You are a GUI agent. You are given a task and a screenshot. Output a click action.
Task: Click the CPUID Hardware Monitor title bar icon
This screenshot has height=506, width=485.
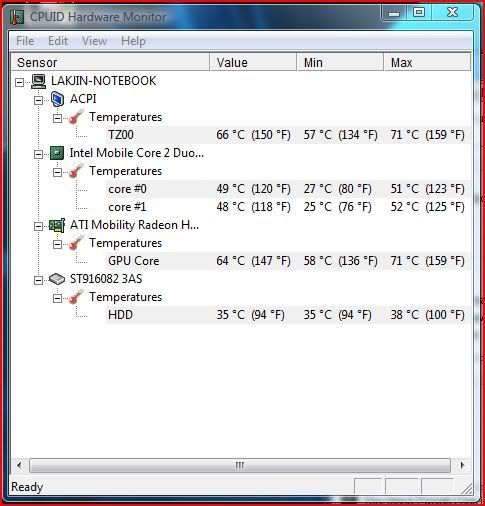pos(17,17)
